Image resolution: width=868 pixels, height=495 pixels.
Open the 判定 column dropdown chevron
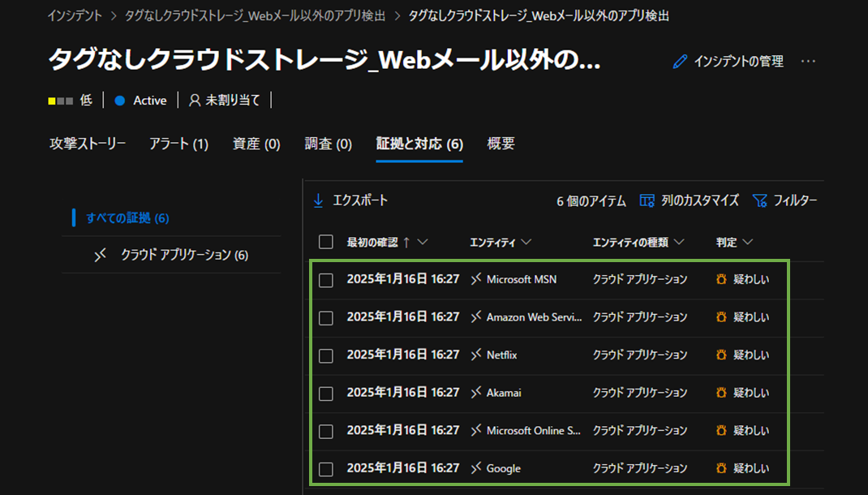coord(748,242)
